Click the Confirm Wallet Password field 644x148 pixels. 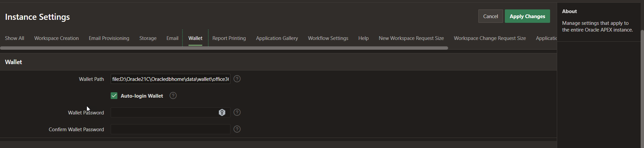tap(170, 129)
